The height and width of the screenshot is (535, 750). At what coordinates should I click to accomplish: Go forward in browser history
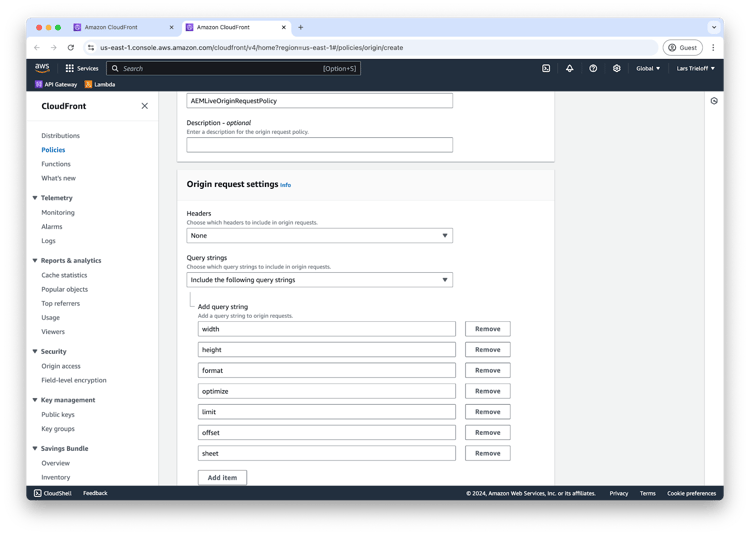pyautogui.click(x=54, y=47)
